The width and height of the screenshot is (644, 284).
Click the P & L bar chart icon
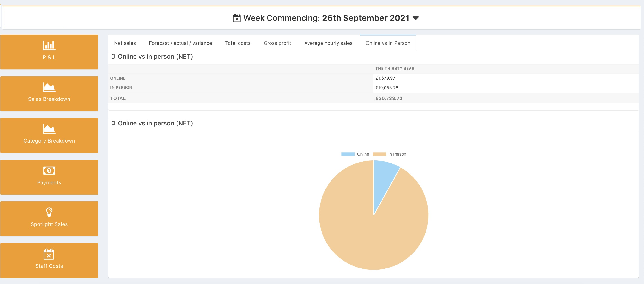(49, 45)
